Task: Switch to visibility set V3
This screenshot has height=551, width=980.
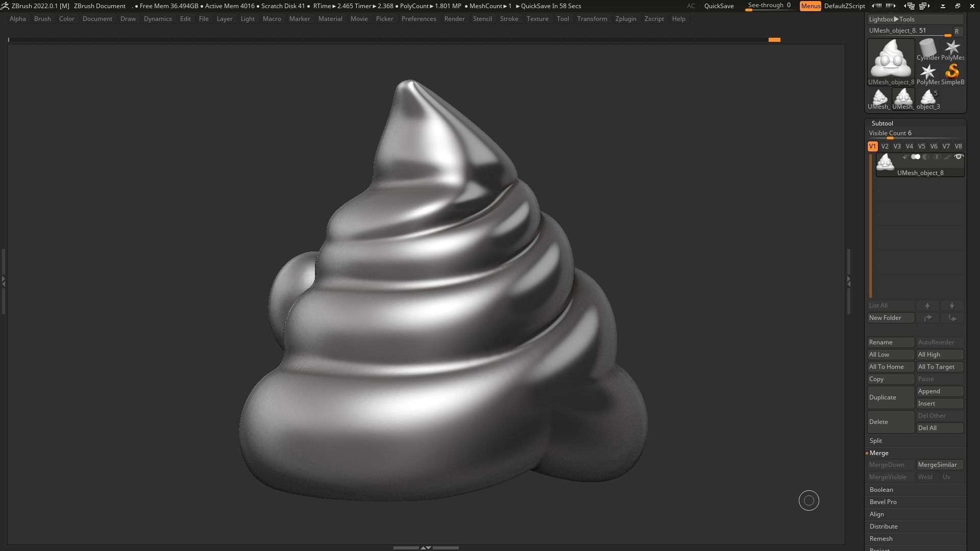Action: pos(897,146)
